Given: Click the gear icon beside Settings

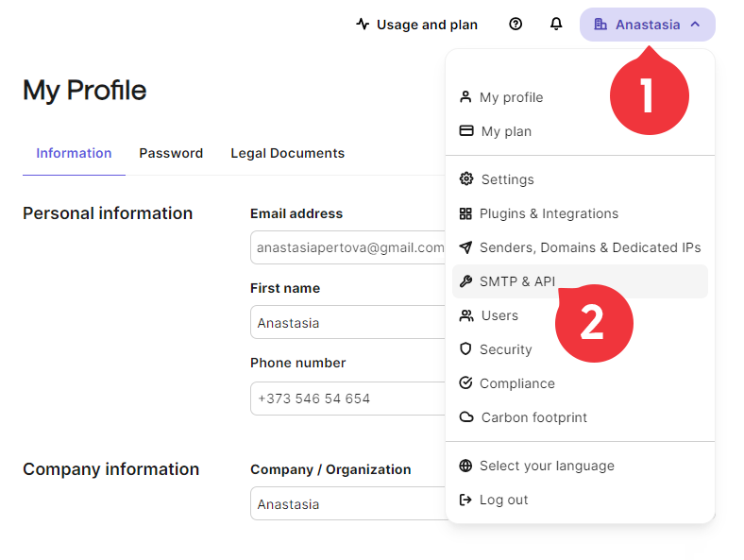Looking at the screenshot, I should click(x=466, y=178).
